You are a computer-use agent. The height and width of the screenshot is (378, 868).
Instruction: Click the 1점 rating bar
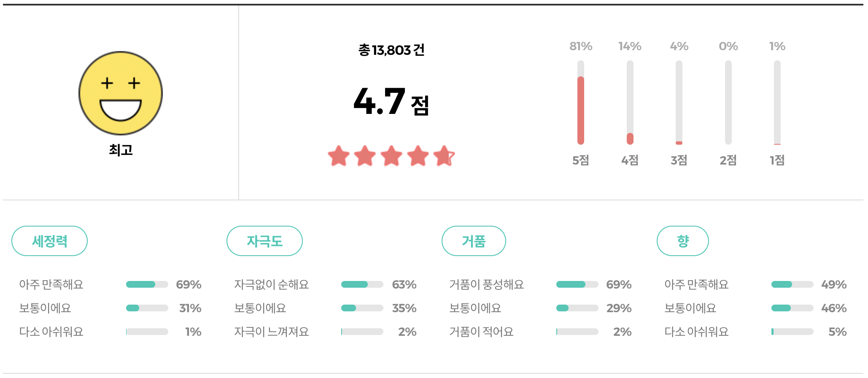(778, 103)
